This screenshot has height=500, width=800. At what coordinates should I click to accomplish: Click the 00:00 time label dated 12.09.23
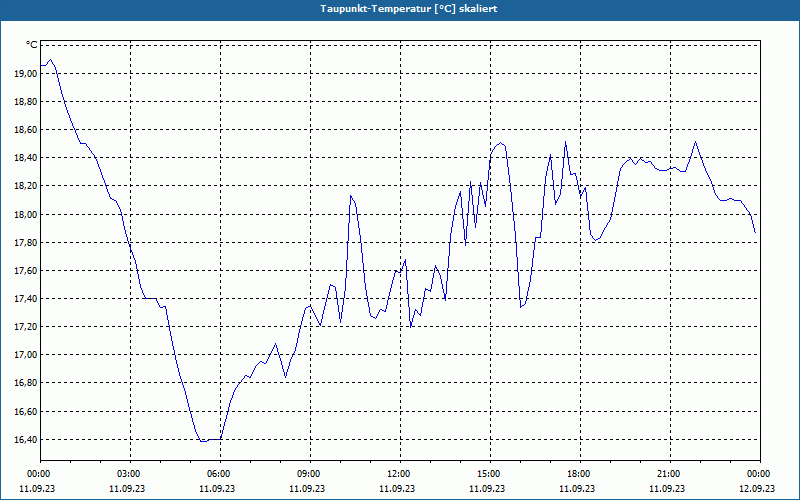pyautogui.click(x=760, y=474)
